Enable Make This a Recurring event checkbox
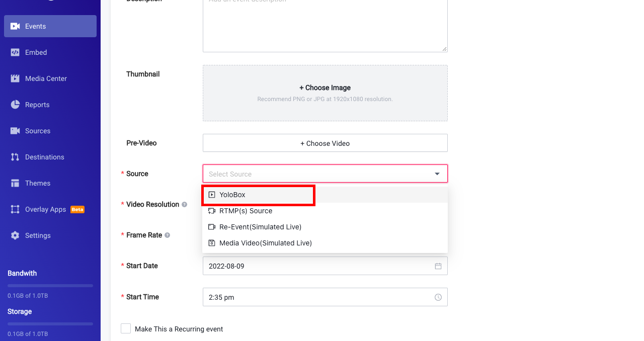644x341 pixels. 126,329
